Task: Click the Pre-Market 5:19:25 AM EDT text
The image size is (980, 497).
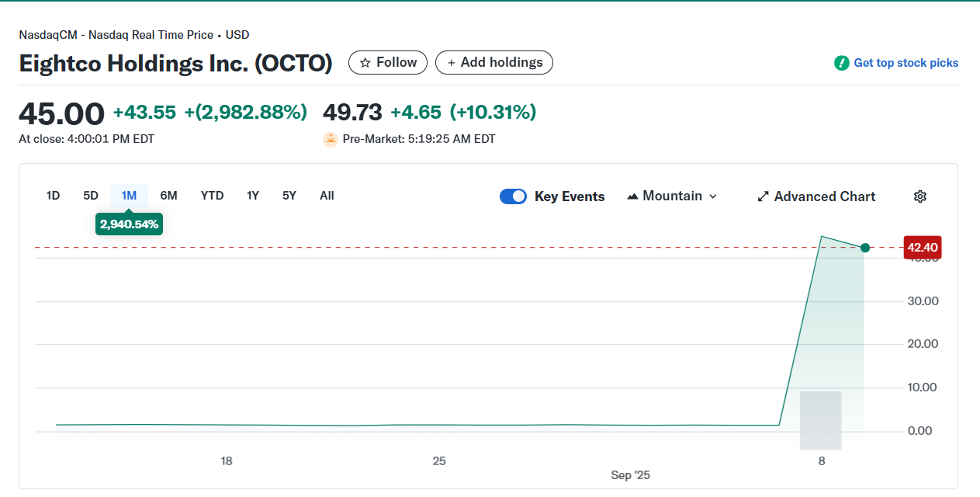Action: click(419, 139)
